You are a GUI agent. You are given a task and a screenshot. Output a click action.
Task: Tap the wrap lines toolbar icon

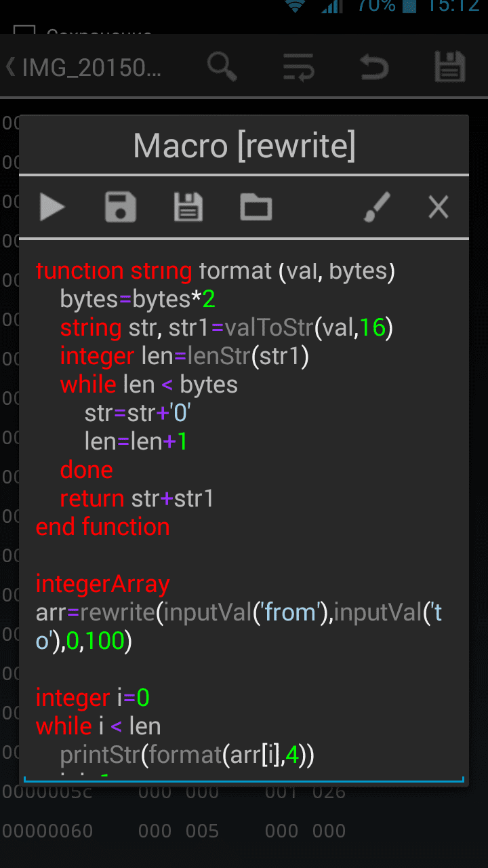tap(298, 67)
